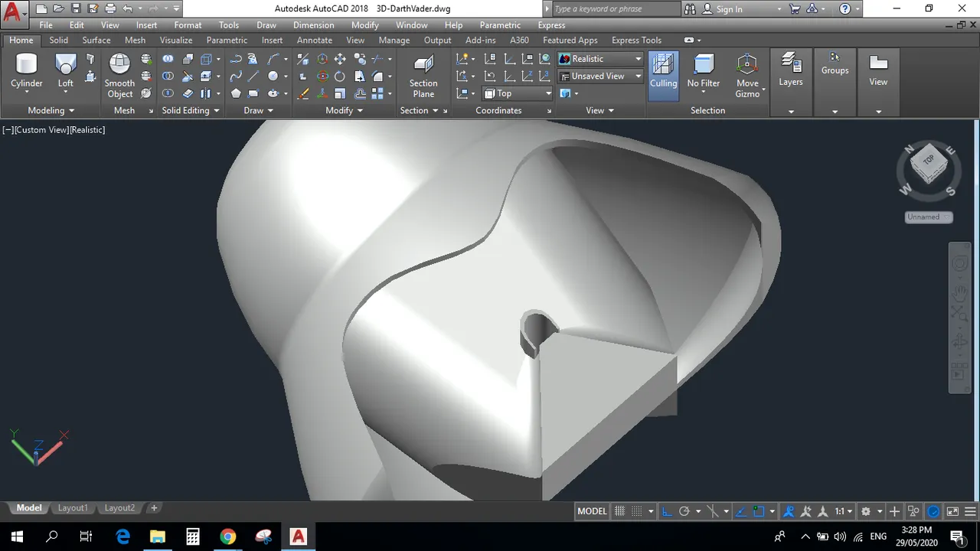Click the Annotation Monitor plus icon
Viewport: 980px width, 551px height.
pyautogui.click(x=894, y=511)
